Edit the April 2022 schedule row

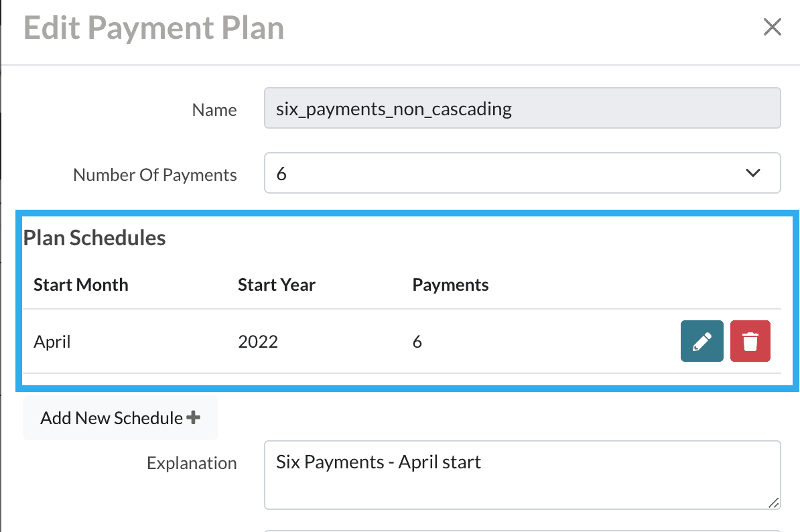click(x=702, y=342)
